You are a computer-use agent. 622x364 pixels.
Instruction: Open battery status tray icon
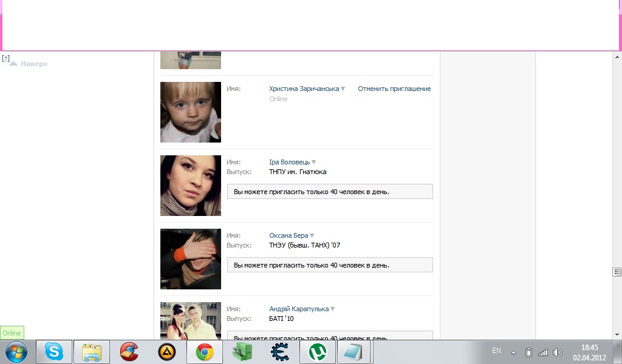point(528,352)
